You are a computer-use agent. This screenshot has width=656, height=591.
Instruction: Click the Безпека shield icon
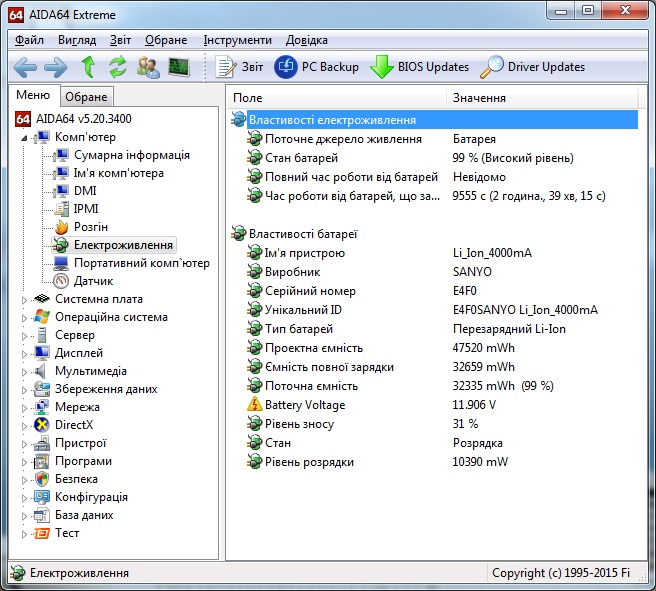[42, 479]
